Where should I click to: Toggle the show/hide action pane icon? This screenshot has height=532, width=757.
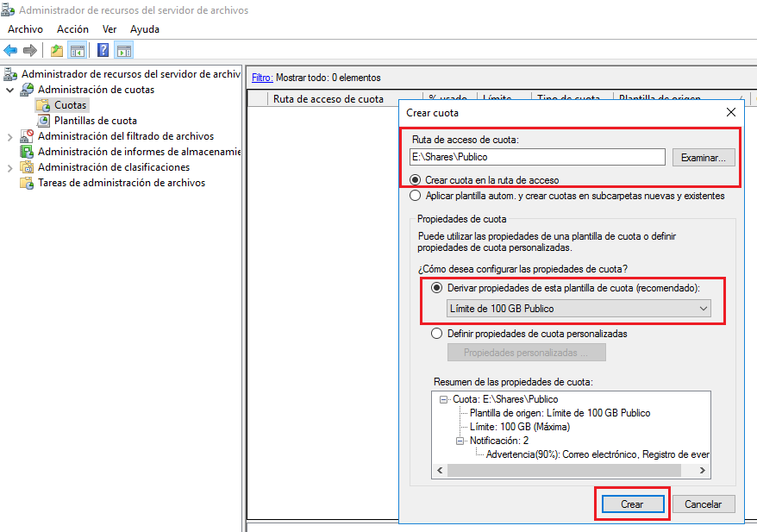click(x=124, y=50)
